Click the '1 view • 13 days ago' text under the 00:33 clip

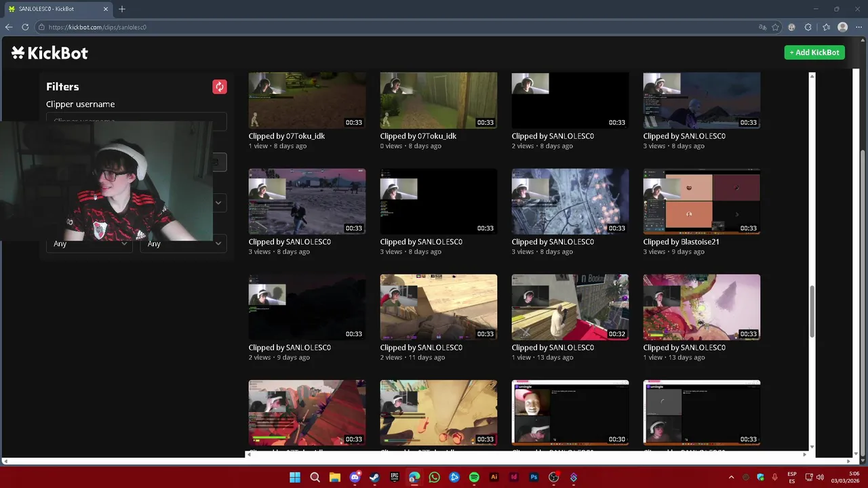[674, 358]
